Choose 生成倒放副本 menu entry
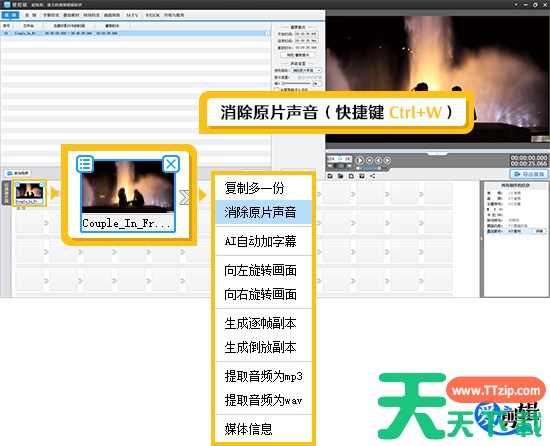This screenshot has width=550, height=446. click(263, 347)
